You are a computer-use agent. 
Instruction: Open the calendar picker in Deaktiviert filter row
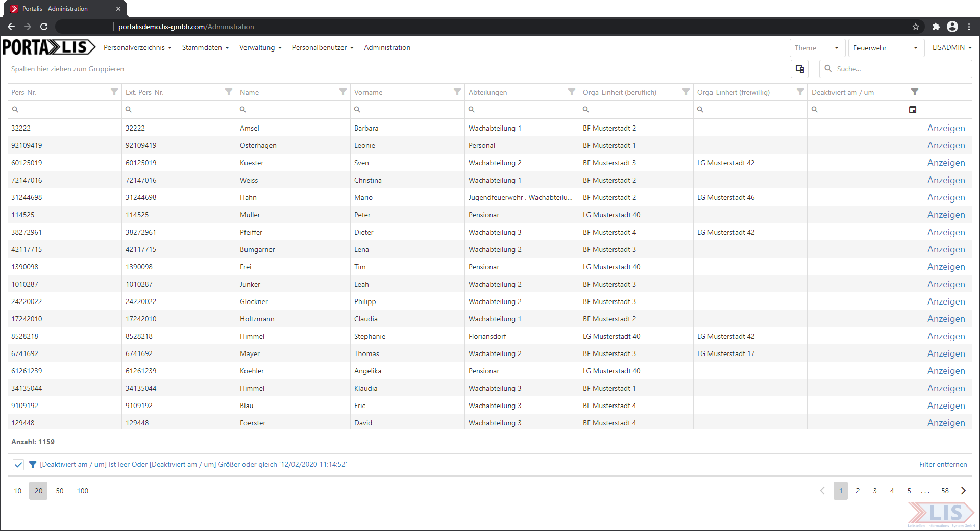(913, 109)
